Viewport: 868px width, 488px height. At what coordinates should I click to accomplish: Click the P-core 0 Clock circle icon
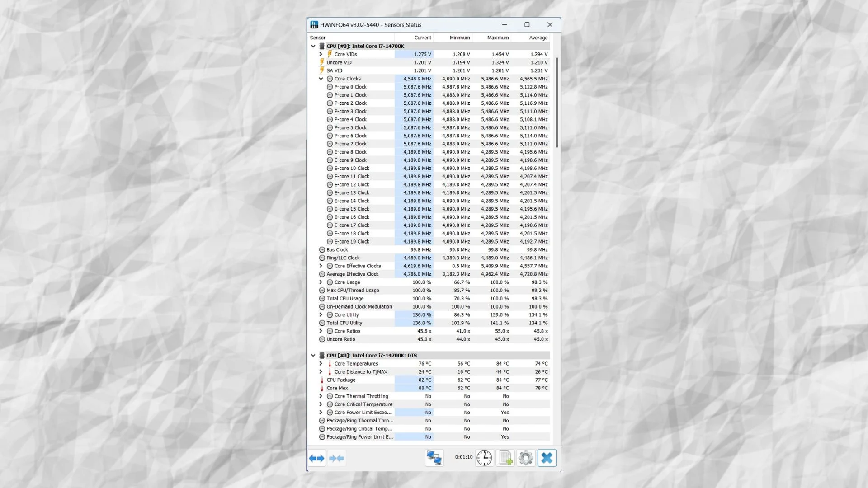click(330, 87)
